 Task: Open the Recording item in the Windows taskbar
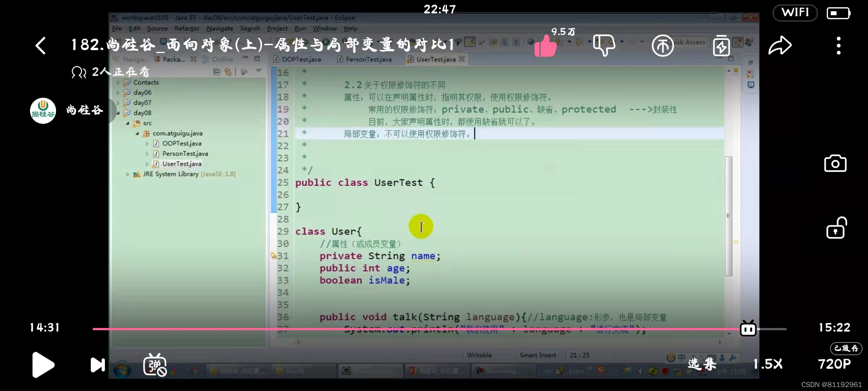pyautogui.click(x=503, y=371)
